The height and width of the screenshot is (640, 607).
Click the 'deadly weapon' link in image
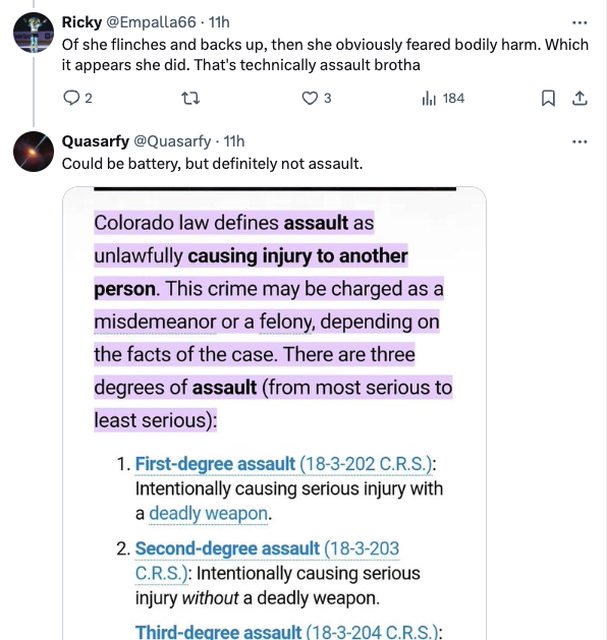208,514
